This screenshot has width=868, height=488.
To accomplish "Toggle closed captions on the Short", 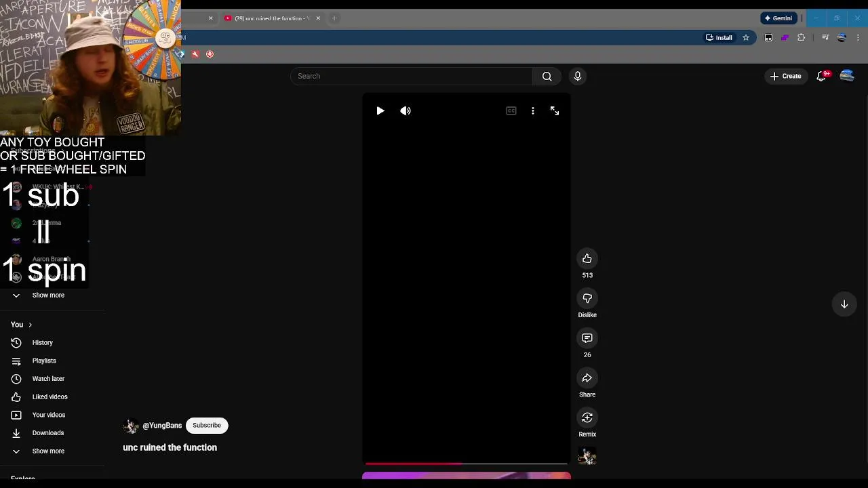I will click(x=511, y=111).
